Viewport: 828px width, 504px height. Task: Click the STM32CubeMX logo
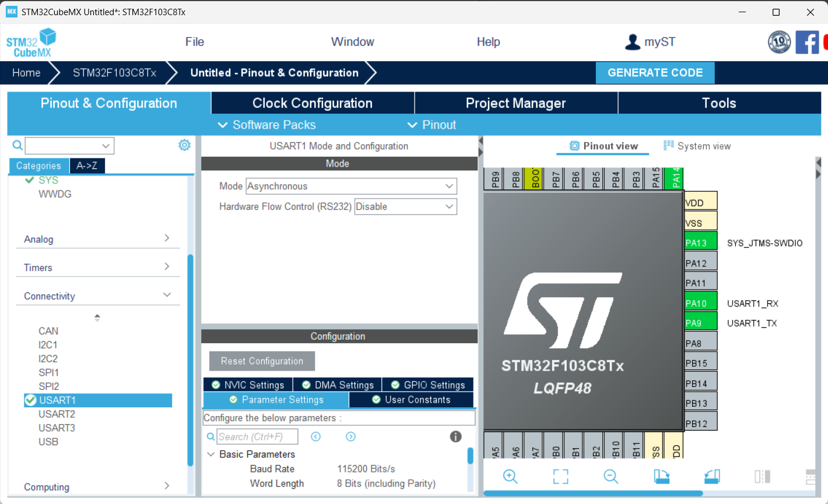pyautogui.click(x=31, y=43)
